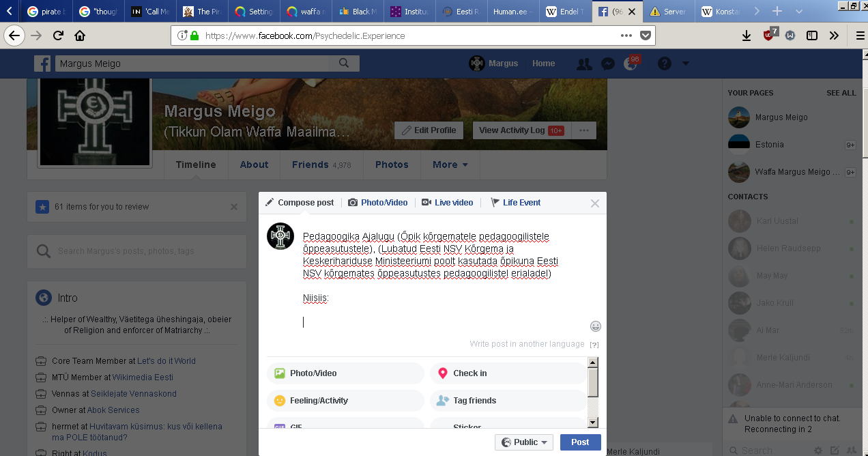Click the Edit Profile button

coord(429,130)
